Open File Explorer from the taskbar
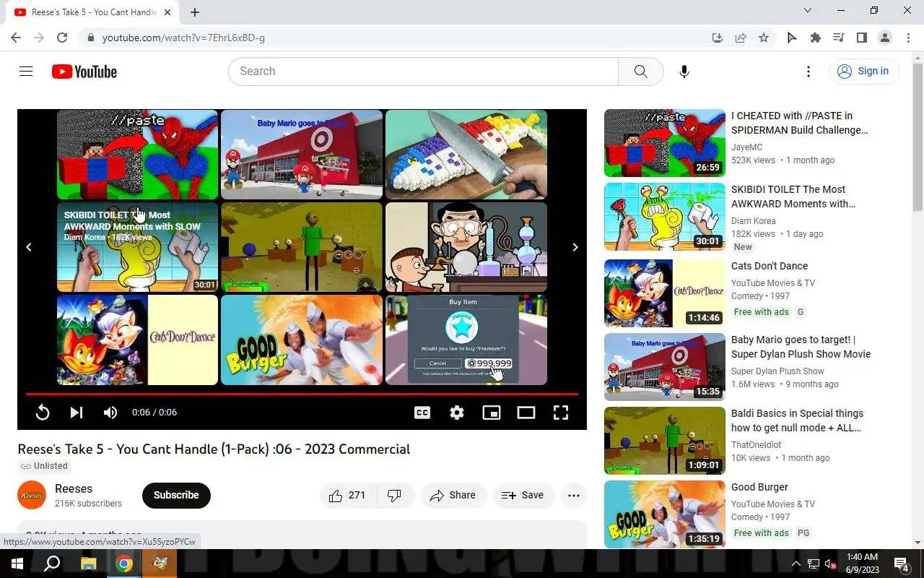The height and width of the screenshot is (578, 924). (88, 564)
